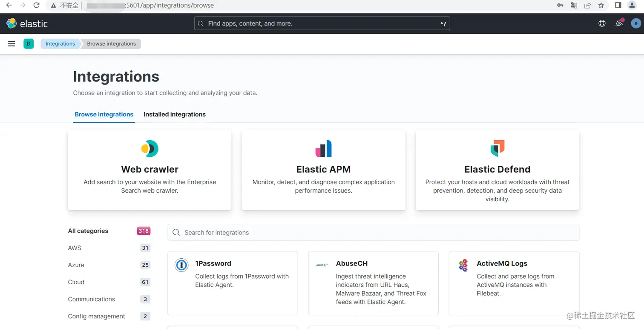
Task: Open the hamburger navigation menu
Action: point(11,43)
